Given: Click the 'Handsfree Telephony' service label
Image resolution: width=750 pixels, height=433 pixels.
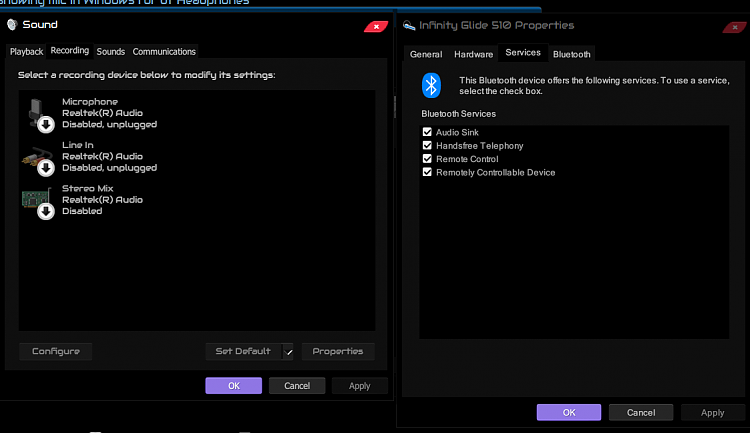Looking at the screenshot, I should point(480,146).
